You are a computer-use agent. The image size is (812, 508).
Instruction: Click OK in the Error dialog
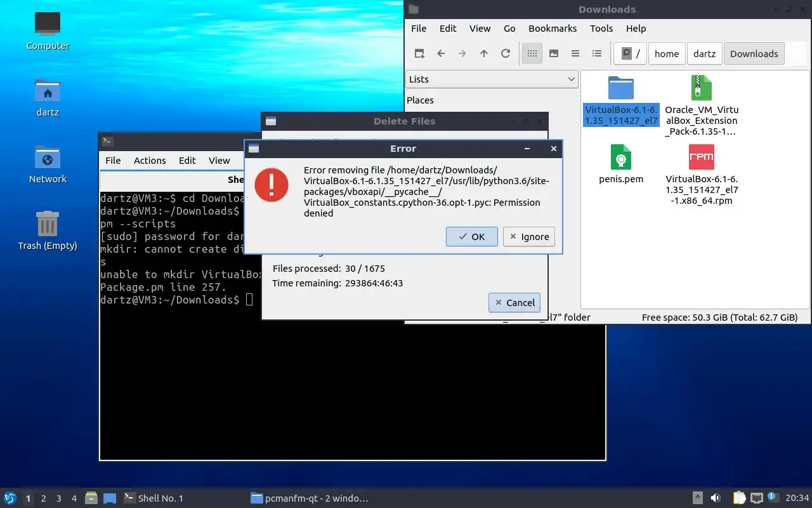click(472, 236)
